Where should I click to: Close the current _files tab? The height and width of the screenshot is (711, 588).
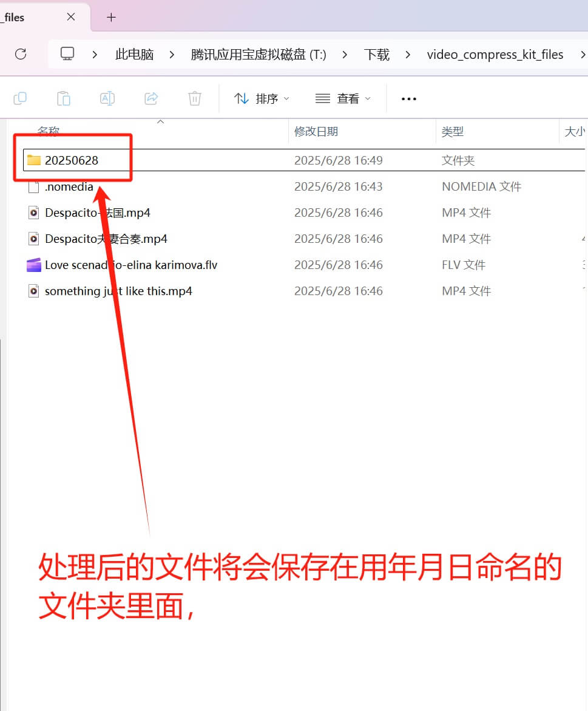(71, 17)
